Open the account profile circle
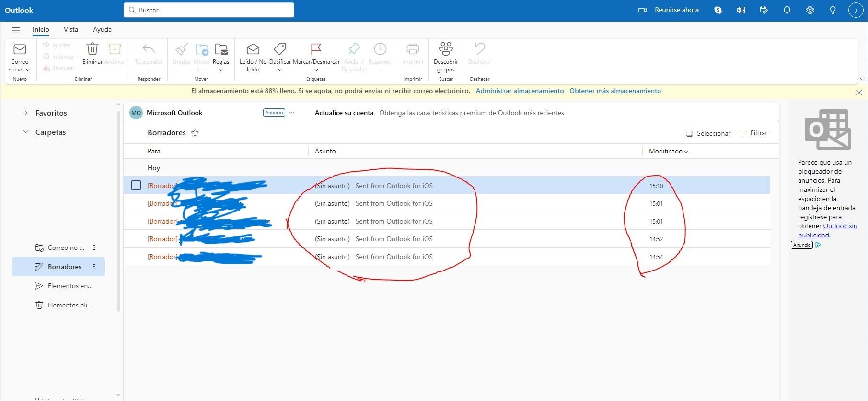The height and width of the screenshot is (401, 868). coord(856,10)
